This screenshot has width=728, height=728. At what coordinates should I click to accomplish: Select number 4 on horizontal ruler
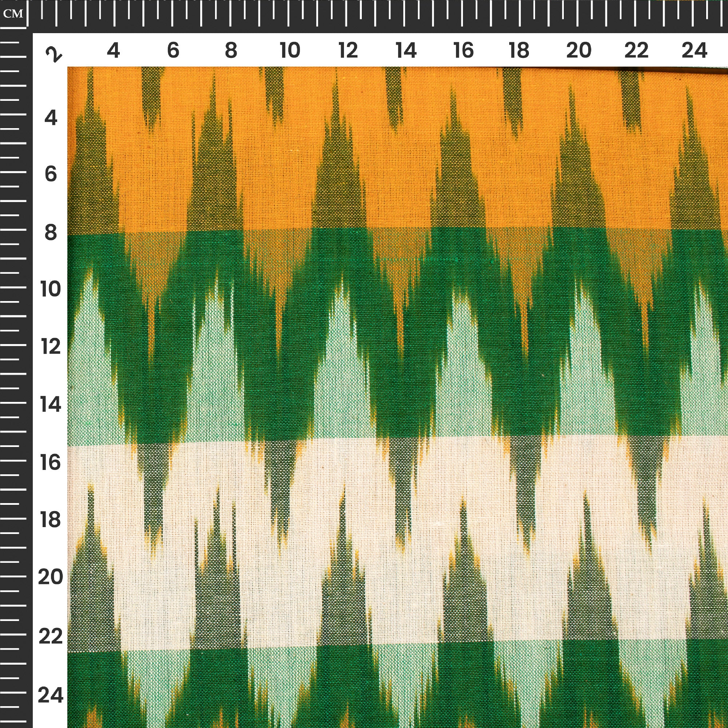113,51
